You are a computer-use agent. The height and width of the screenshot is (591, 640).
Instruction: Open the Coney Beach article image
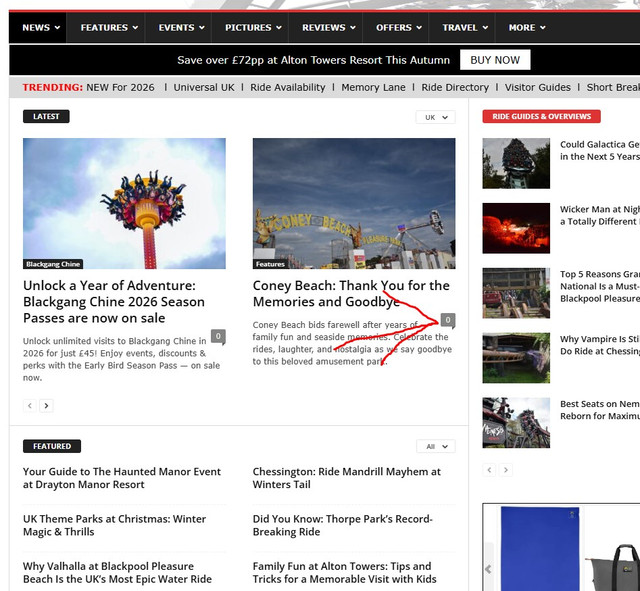(x=354, y=203)
